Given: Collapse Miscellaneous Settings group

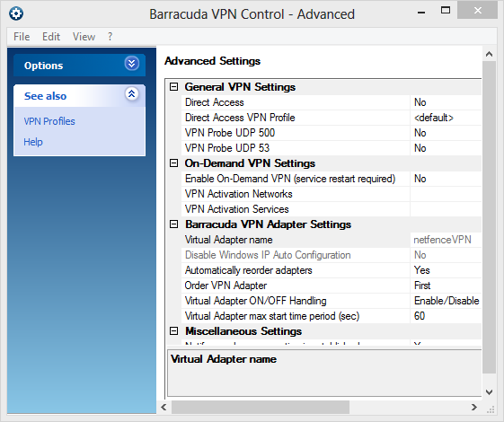Looking at the screenshot, I should [x=174, y=331].
